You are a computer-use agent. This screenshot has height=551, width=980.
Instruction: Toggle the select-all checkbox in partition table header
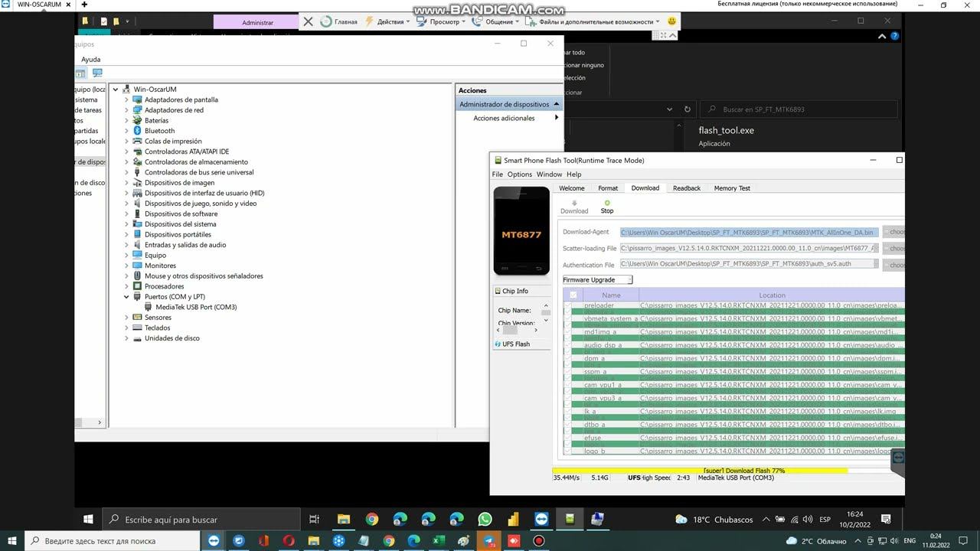(573, 295)
